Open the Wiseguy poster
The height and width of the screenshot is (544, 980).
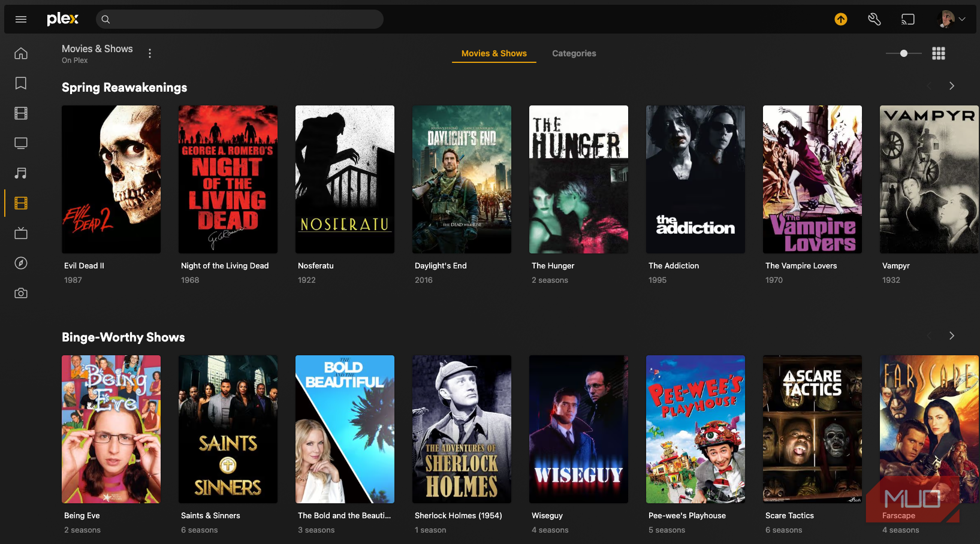(578, 429)
